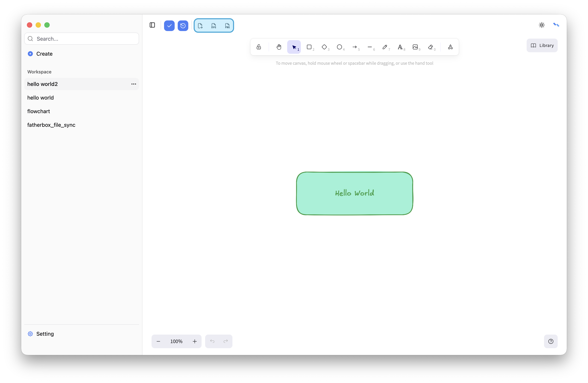The height and width of the screenshot is (383, 588).
Task: Click the zoom in plus button
Action: (195, 341)
